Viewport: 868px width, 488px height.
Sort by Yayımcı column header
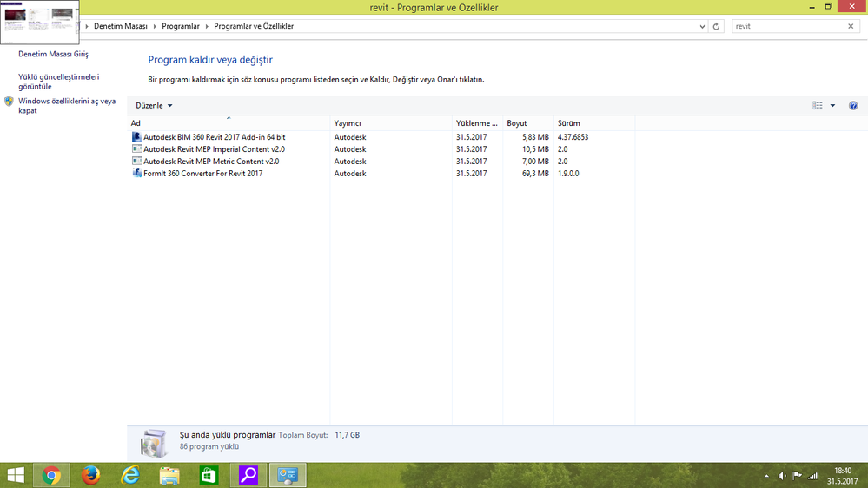[x=391, y=122]
